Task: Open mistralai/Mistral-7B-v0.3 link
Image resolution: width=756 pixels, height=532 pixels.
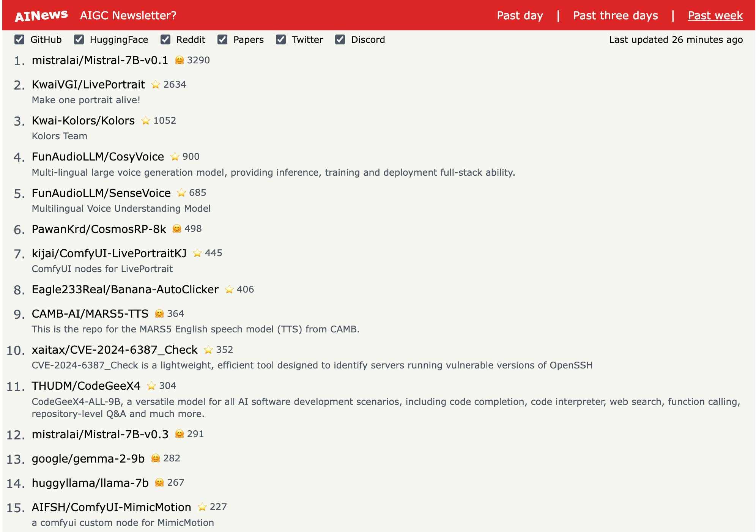Action: tap(100, 434)
